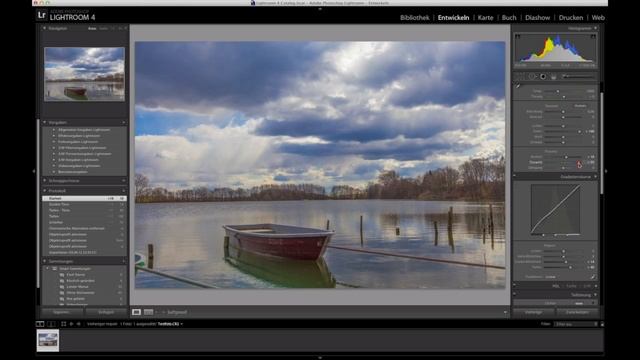Open the Karte module
This screenshot has width=640, height=360.
[485, 18]
